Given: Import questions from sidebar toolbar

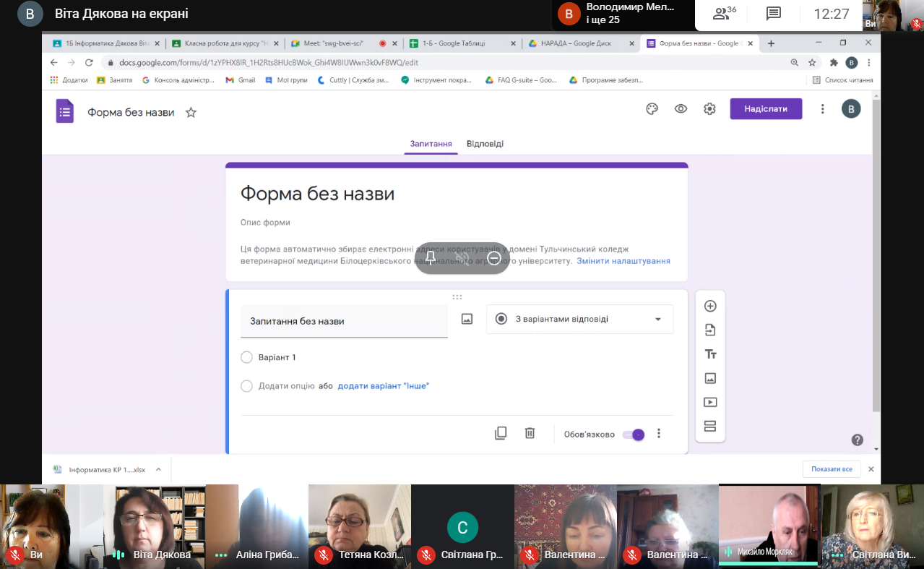Looking at the screenshot, I should [710, 330].
